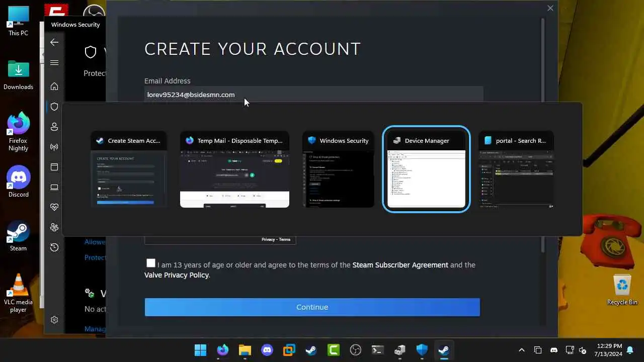
Task: Launch Discord desktop shortcut
Action: click(18, 182)
